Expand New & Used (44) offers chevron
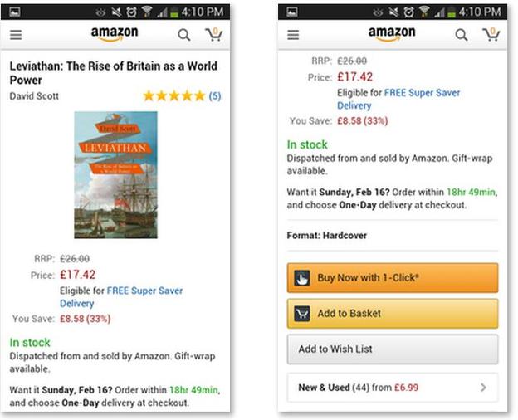 click(x=483, y=387)
